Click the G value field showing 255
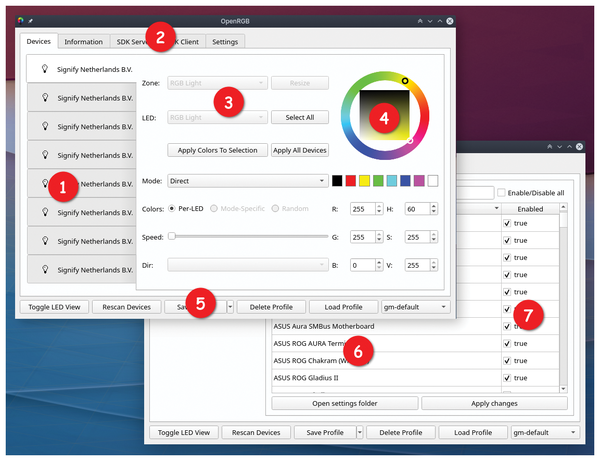 pos(363,237)
